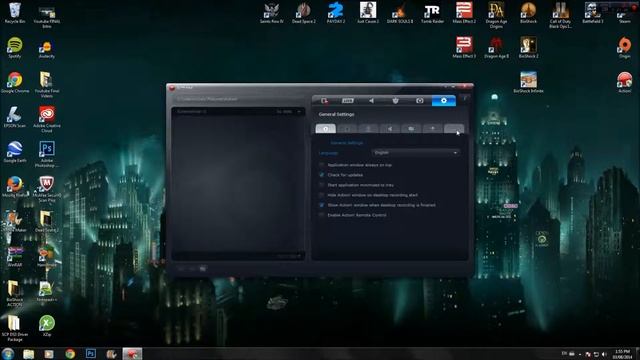Select the Call of Duty Black Ops shortcut
The width and height of the screenshot is (640, 360).
coord(560,15)
